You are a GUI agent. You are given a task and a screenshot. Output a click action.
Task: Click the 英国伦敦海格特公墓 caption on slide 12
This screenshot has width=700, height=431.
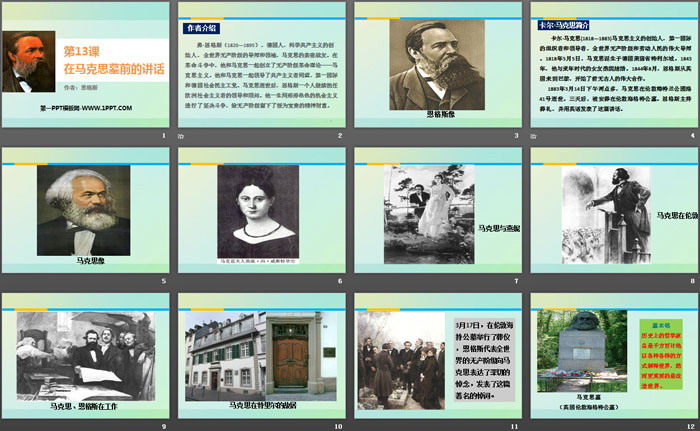[x=588, y=407]
